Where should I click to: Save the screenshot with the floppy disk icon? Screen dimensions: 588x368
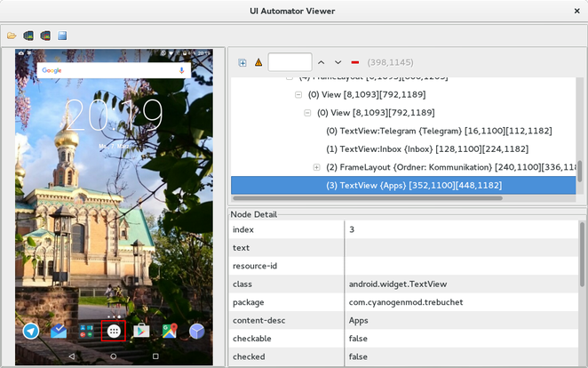point(62,36)
